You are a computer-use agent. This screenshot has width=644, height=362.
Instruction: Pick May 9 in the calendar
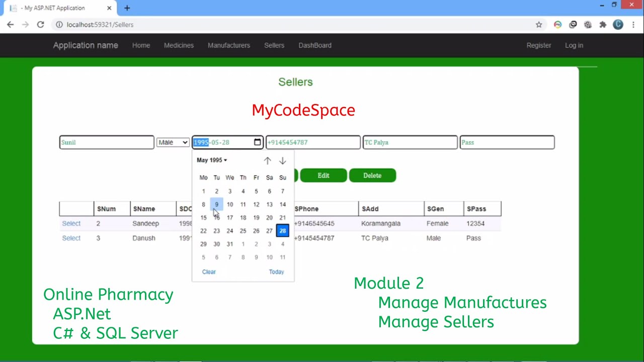point(216,205)
